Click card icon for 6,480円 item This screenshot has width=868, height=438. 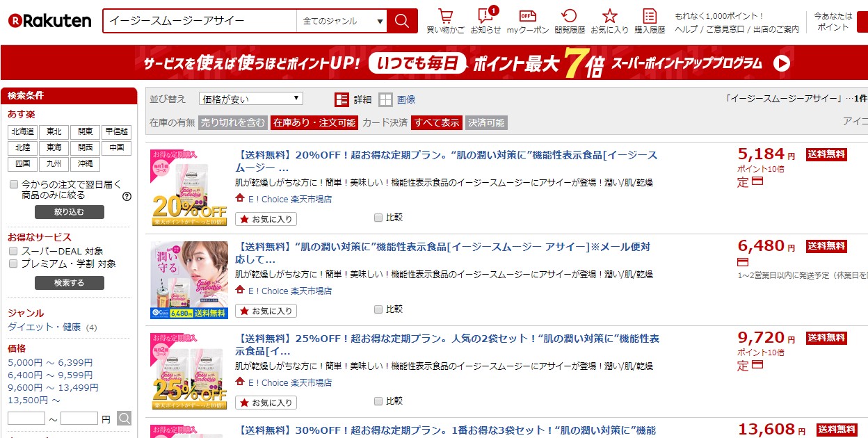742,263
